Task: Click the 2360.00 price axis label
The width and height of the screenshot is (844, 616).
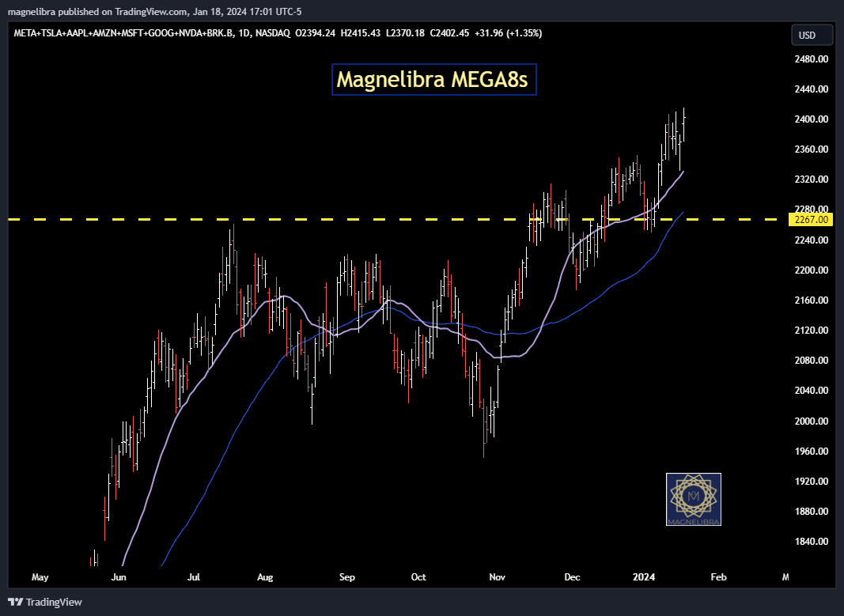Action: (x=811, y=149)
